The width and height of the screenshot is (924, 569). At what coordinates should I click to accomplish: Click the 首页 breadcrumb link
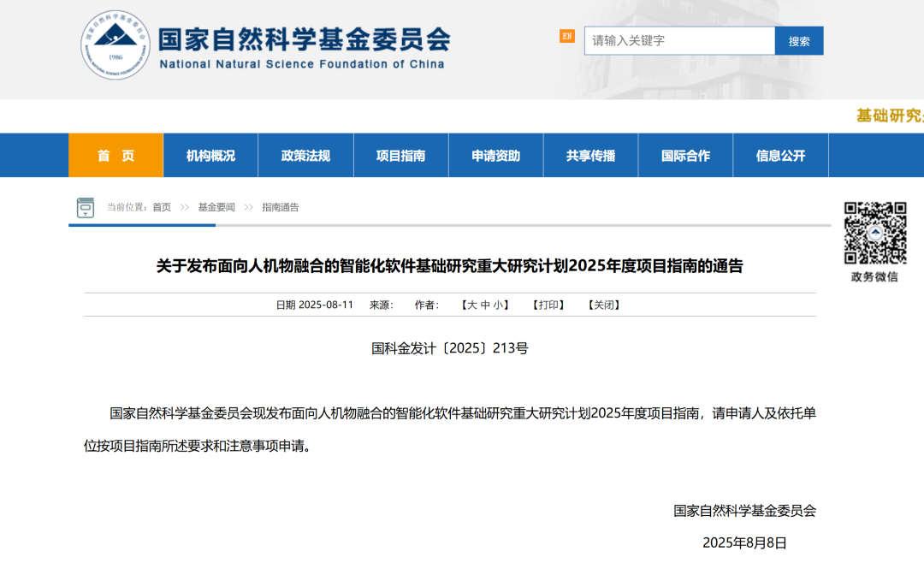[x=162, y=207]
